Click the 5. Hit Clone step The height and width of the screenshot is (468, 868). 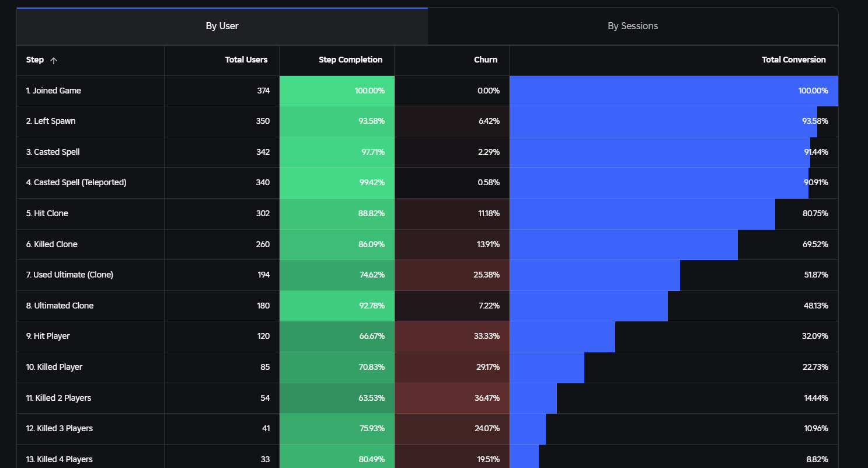(x=47, y=213)
